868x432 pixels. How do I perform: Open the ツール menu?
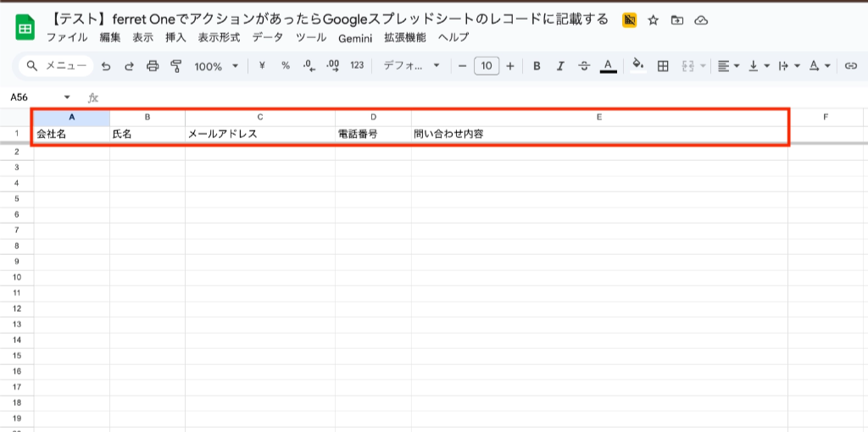pyautogui.click(x=311, y=37)
